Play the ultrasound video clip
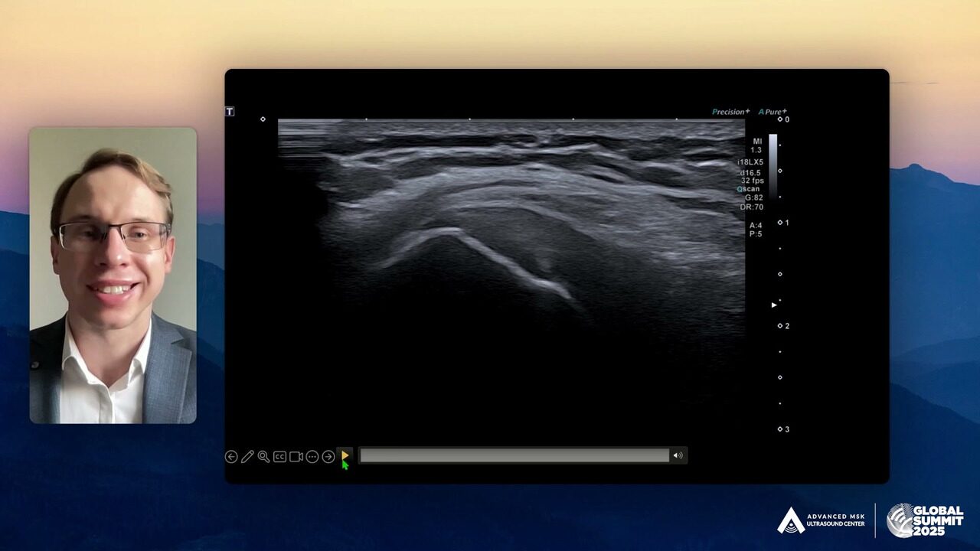 point(345,456)
